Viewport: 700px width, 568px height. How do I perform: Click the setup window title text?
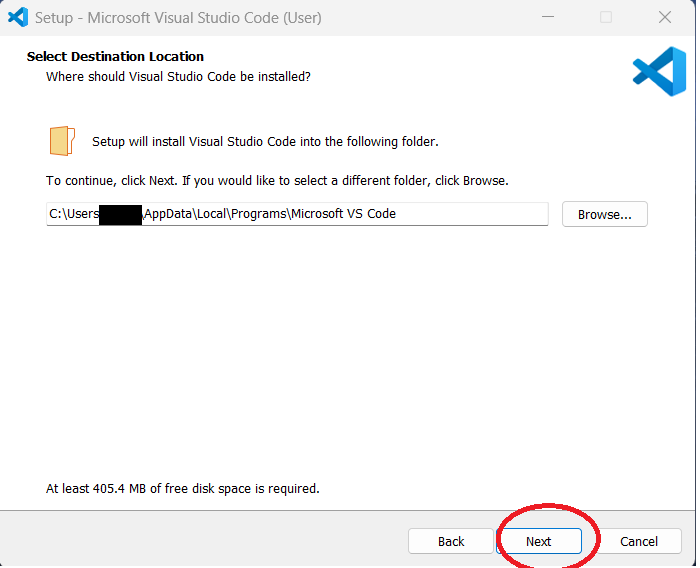coord(178,18)
